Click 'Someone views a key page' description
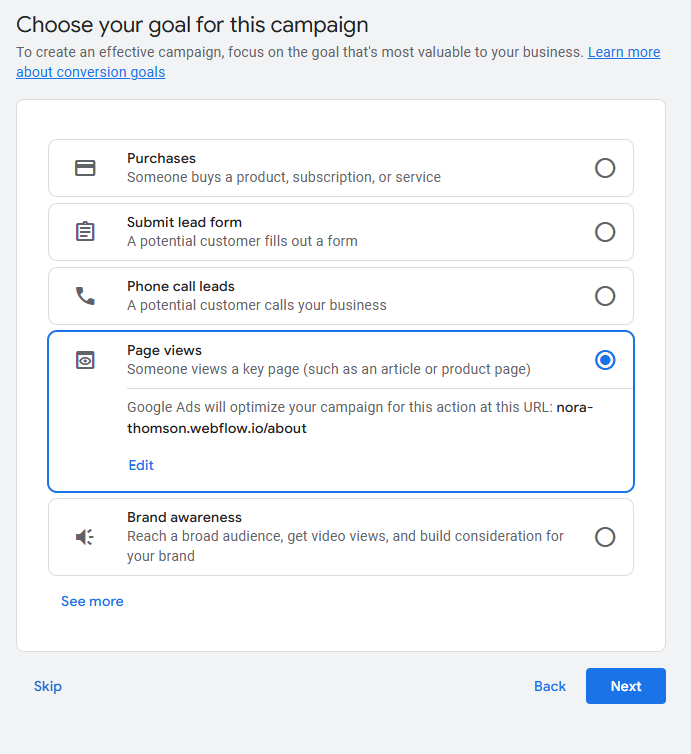Screen dimensions: 691x754 point(329,369)
